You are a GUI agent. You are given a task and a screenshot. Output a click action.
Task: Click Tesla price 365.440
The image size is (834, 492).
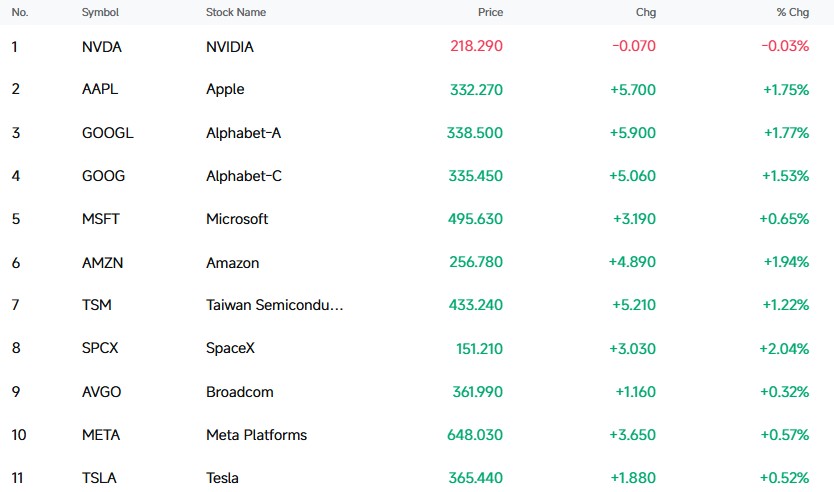(x=476, y=478)
